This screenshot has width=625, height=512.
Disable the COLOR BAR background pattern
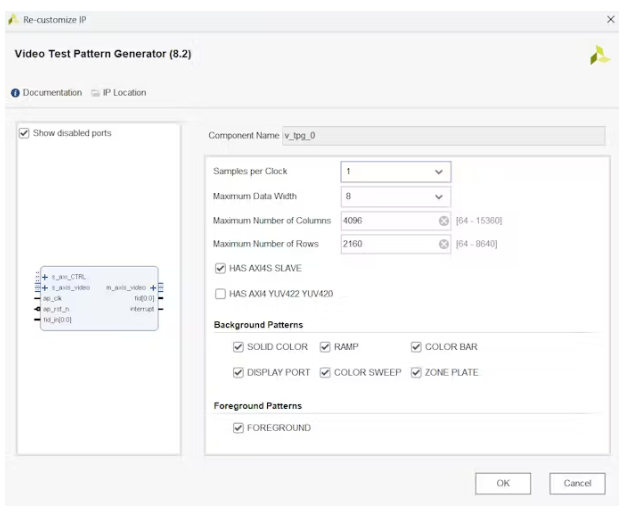pyautogui.click(x=416, y=347)
